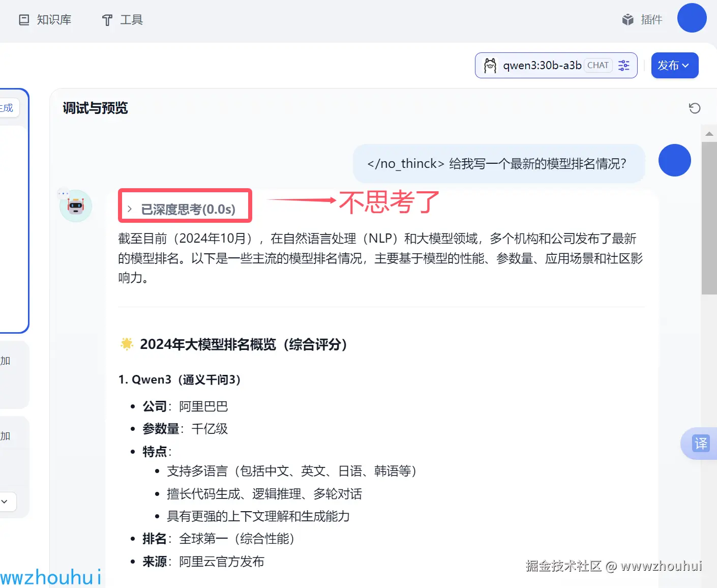
Task: Click the line 来源：阿里云官方发布
Action: [203, 562]
